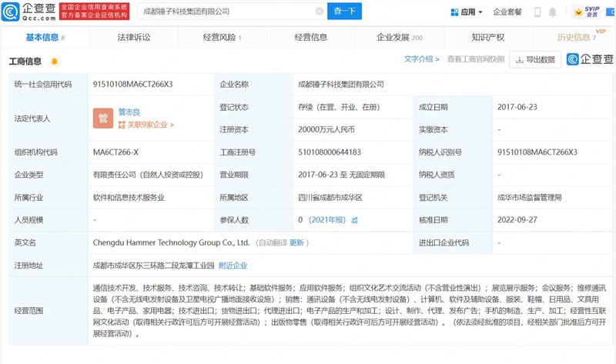Open the 文字介绍 link

[421, 59]
